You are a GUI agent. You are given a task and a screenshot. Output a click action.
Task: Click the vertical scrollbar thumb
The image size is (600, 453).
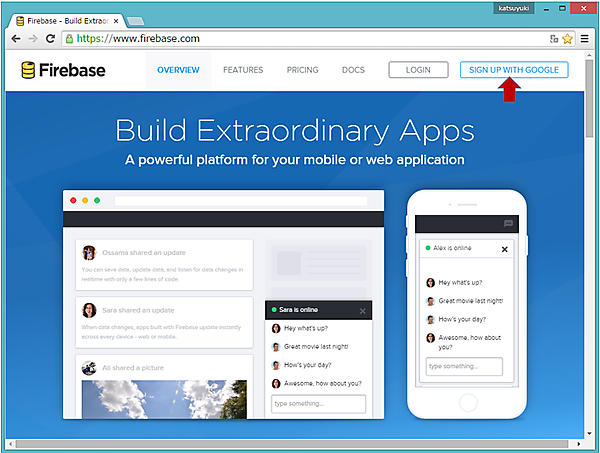click(x=589, y=98)
